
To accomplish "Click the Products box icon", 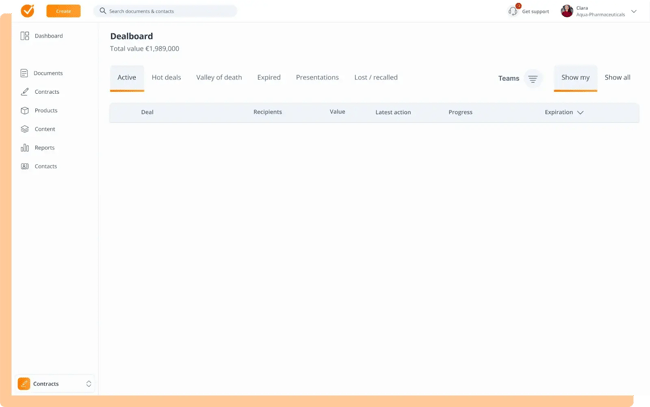I will (x=25, y=110).
